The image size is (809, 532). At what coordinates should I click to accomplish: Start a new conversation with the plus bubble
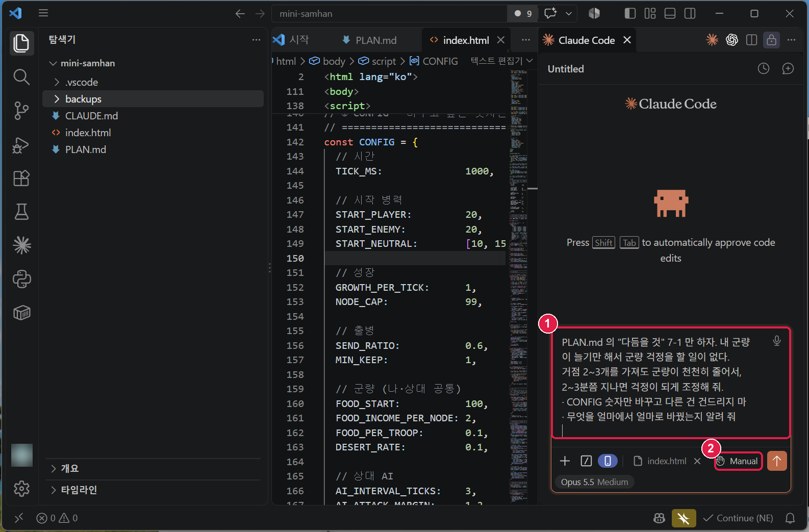click(x=788, y=68)
